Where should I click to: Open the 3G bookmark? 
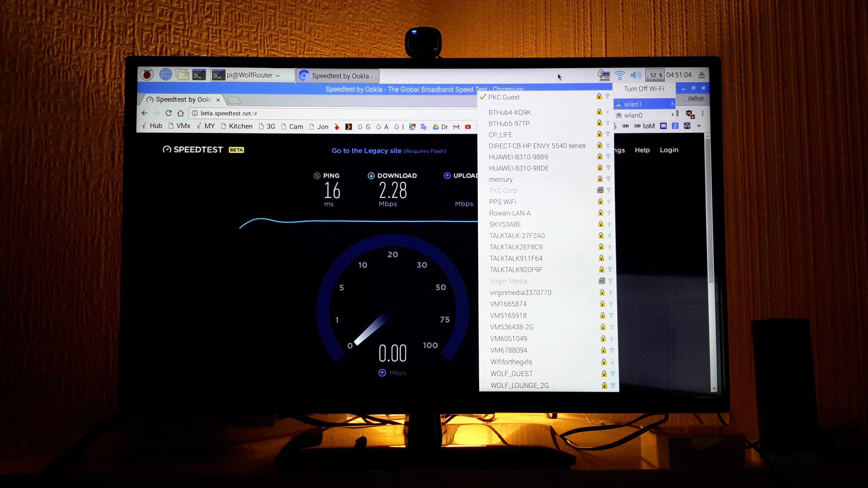tap(267, 127)
